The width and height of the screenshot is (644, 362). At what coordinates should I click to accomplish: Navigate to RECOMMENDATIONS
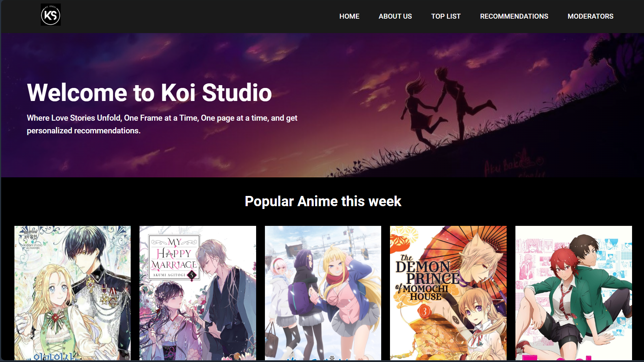click(514, 16)
